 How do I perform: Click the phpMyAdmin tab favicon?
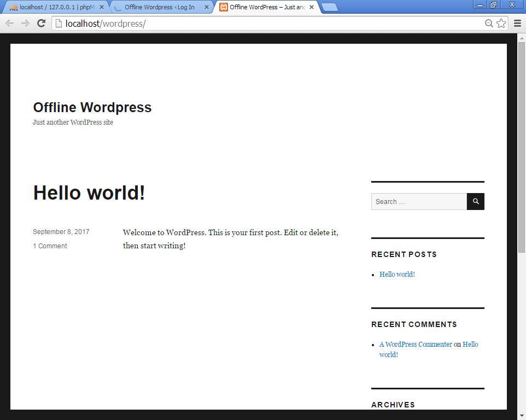point(14,7)
